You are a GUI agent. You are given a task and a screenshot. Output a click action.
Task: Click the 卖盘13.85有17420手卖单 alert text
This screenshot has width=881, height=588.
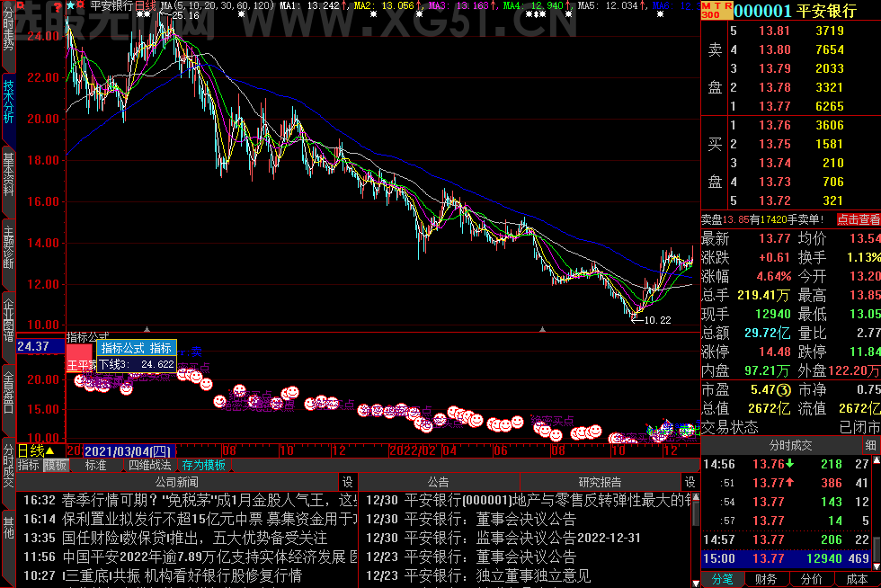pyautogui.click(x=762, y=219)
